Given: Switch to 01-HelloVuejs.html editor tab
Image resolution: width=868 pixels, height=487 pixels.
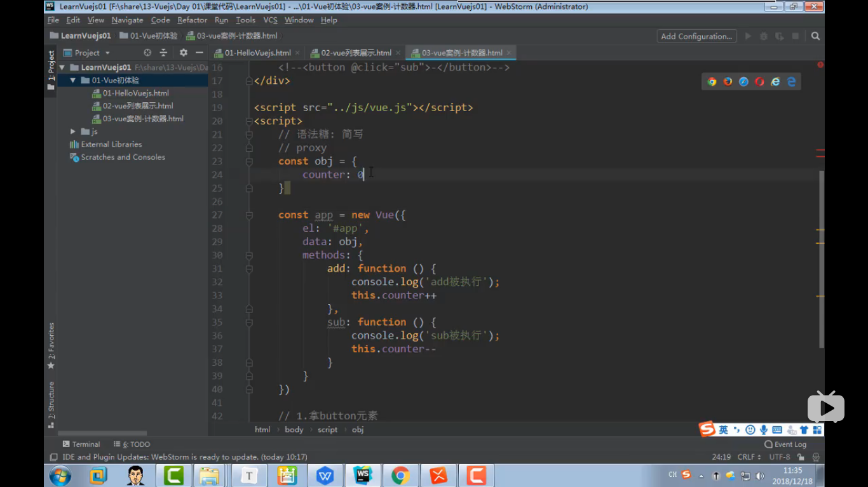Looking at the screenshot, I should 257,53.
